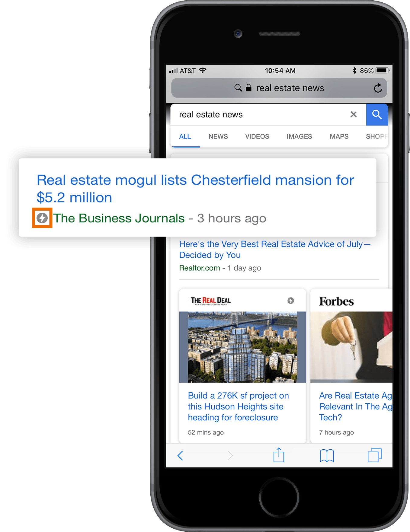
Task: Open the Forbes Real Estate Agents headline
Action: 356,406
